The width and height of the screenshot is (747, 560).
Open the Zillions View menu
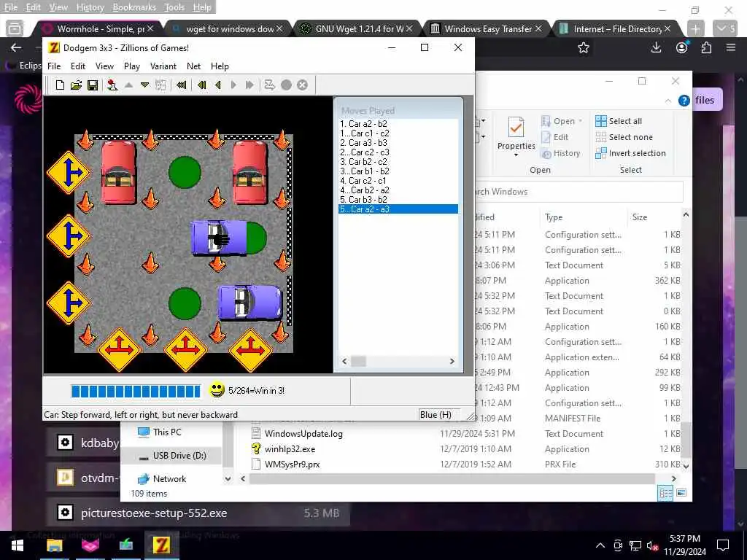click(104, 66)
